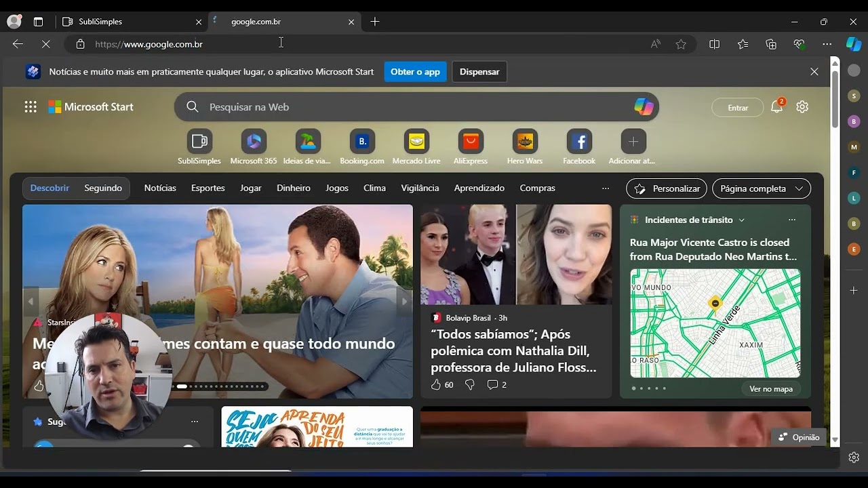The height and width of the screenshot is (488, 868).
Task: Open the Compras tab
Action: (537, 188)
